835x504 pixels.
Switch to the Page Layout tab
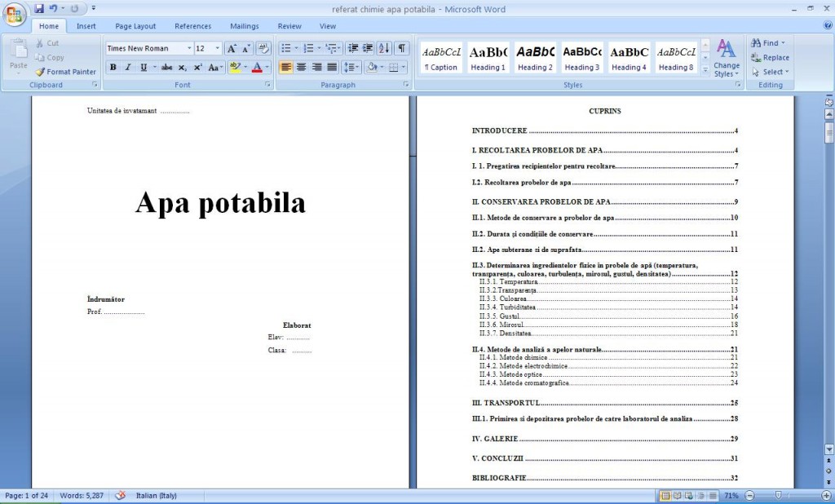click(x=135, y=26)
